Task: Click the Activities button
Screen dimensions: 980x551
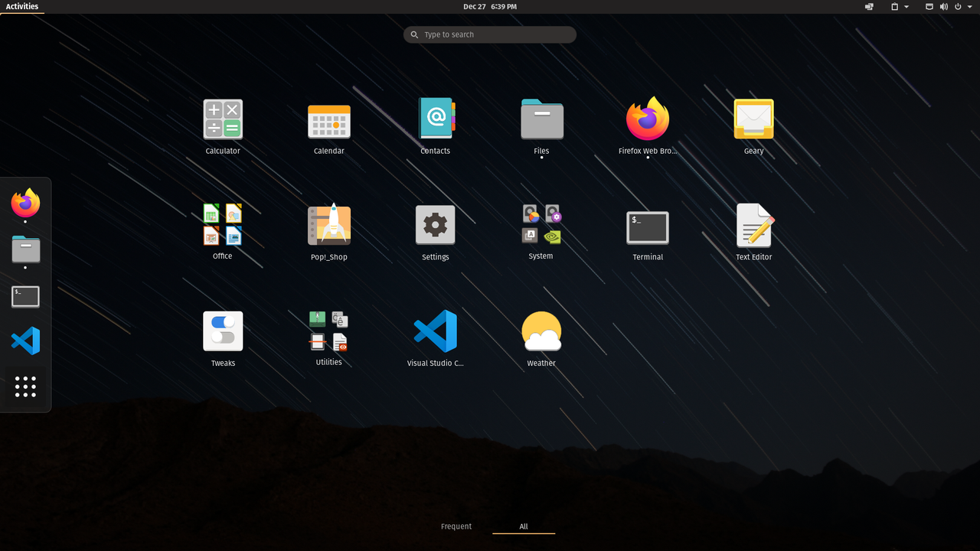Action: coord(22,6)
